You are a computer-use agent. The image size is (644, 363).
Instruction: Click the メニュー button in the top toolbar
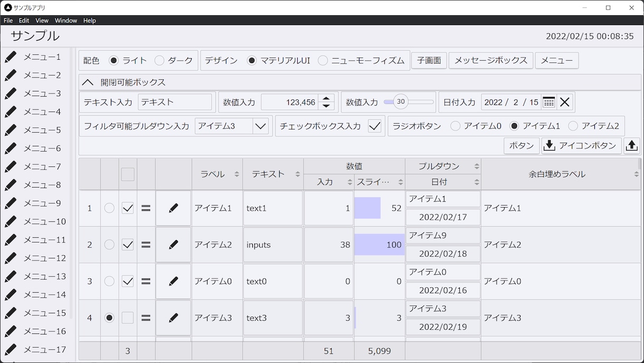[x=557, y=60]
